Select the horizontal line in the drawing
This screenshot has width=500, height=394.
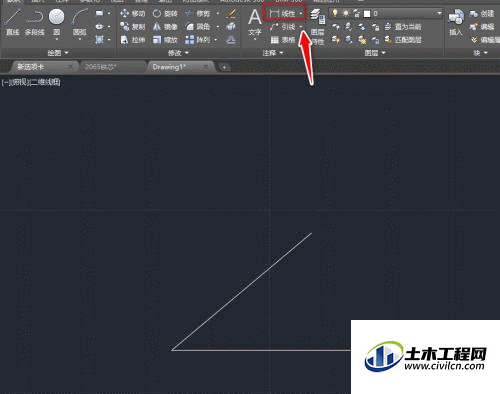[x=261, y=350]
